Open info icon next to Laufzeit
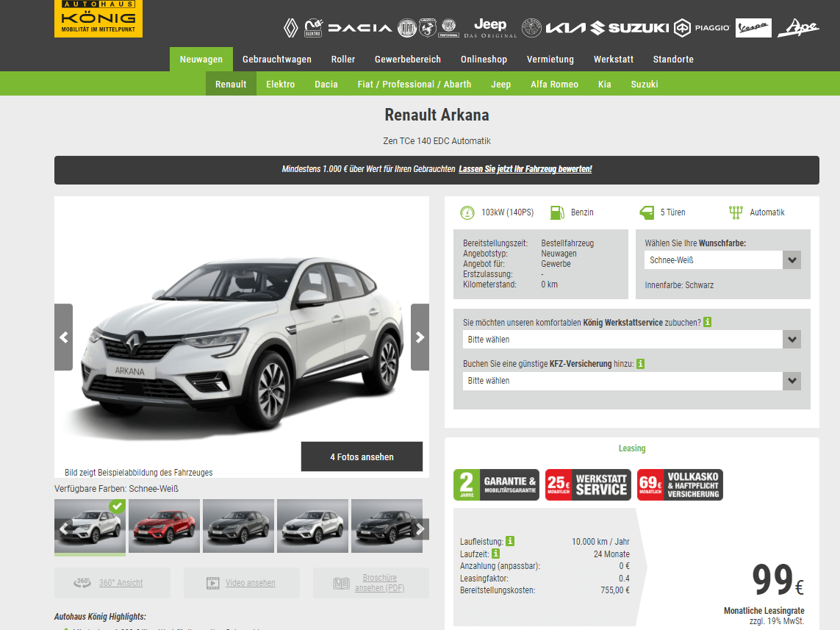The image size is (840, 630). click(495, 554)
